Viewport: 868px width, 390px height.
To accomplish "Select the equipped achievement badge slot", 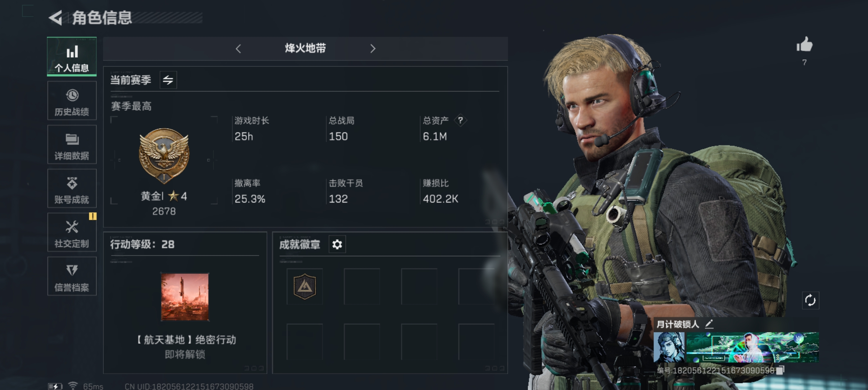I will (305, 286).
